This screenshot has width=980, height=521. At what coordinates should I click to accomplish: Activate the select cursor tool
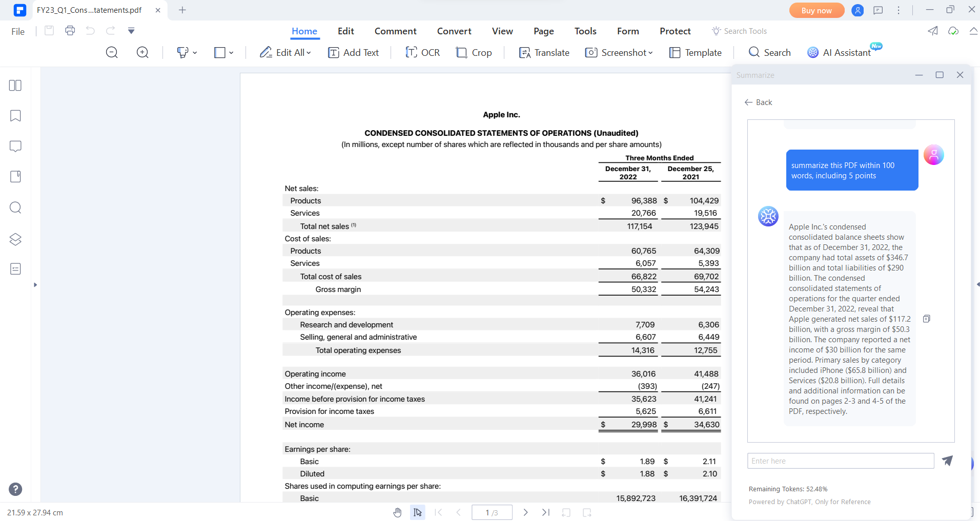click(418, 512)
